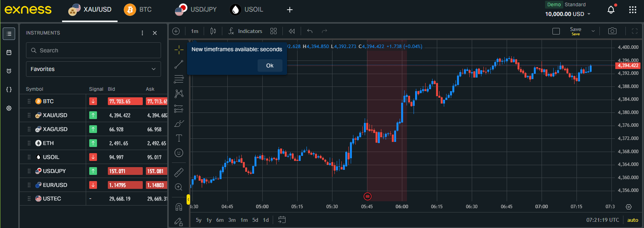Open the notifications bell
Viewport: 644px width, 228px height.
tap(611, 10)
